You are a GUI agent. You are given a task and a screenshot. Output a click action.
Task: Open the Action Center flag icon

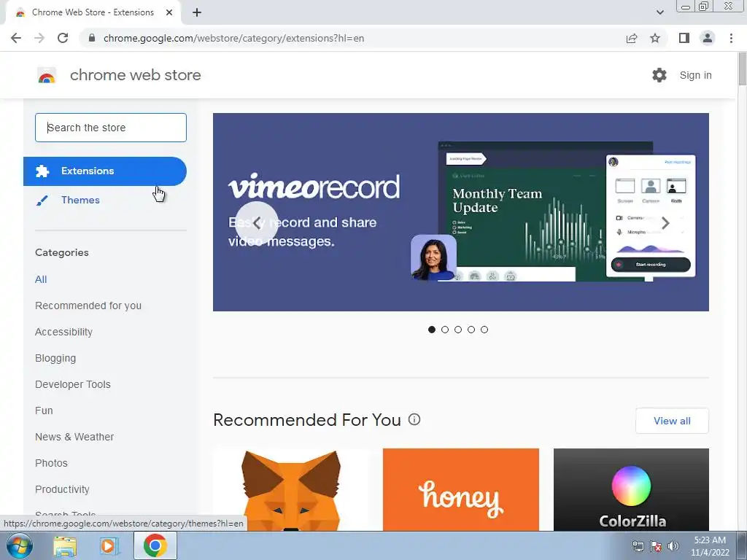point(656,546)
